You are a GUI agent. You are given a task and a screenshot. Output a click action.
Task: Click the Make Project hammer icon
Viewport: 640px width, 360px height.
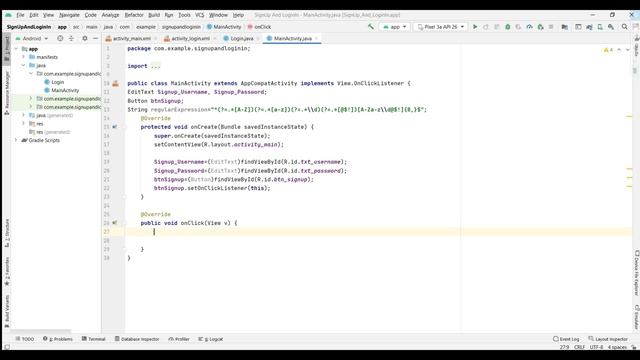click(x=371, y=27)
